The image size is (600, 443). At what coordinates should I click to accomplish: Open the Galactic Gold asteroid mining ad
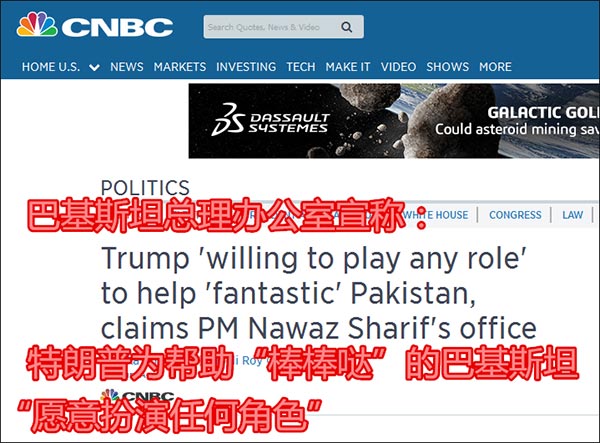394,121
